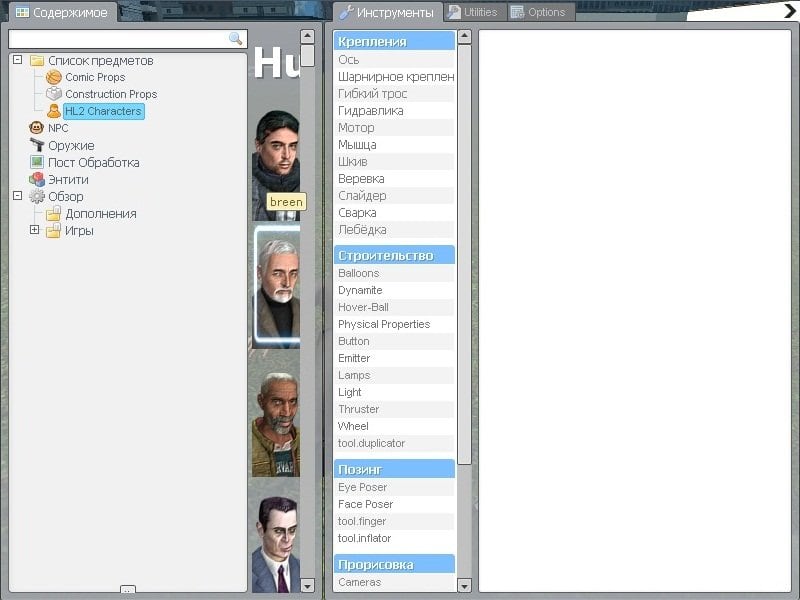Click the Пост Обработка picture icon

click(x=37, y=162)
